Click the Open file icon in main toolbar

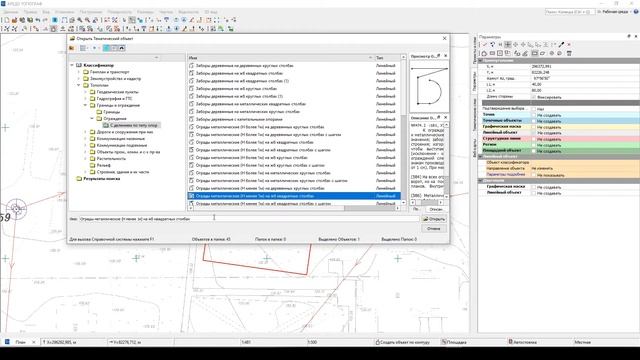(x=14, y=20)
